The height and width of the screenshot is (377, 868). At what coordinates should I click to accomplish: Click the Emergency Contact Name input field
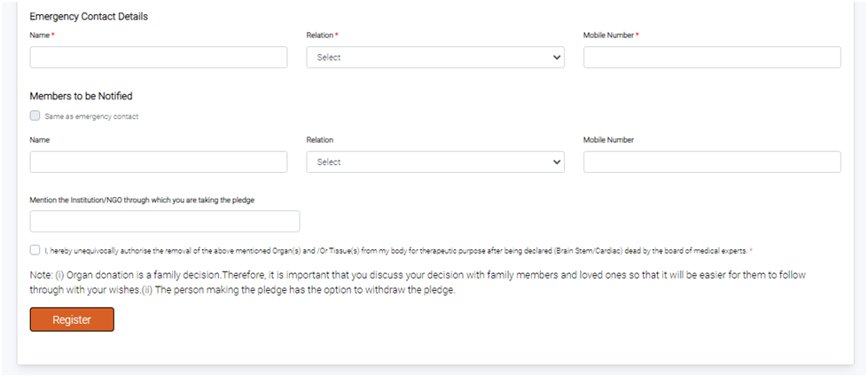click(159, 58)
